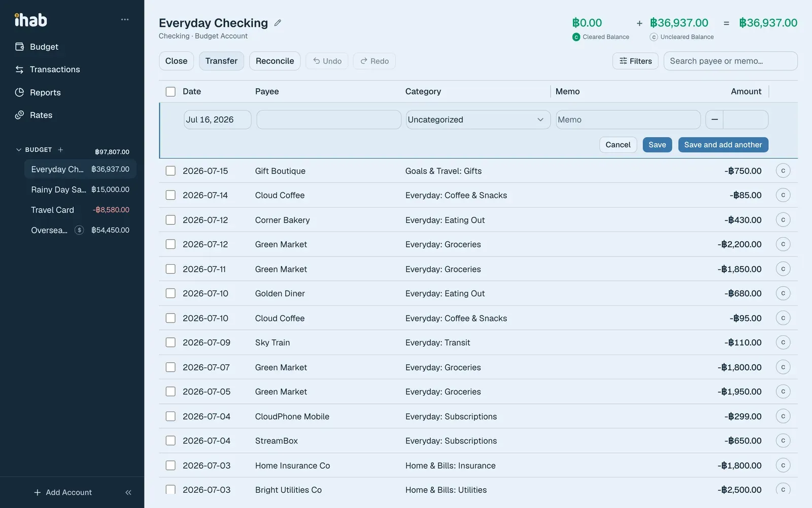Click the Reconcile button

[x=275, y=61]
